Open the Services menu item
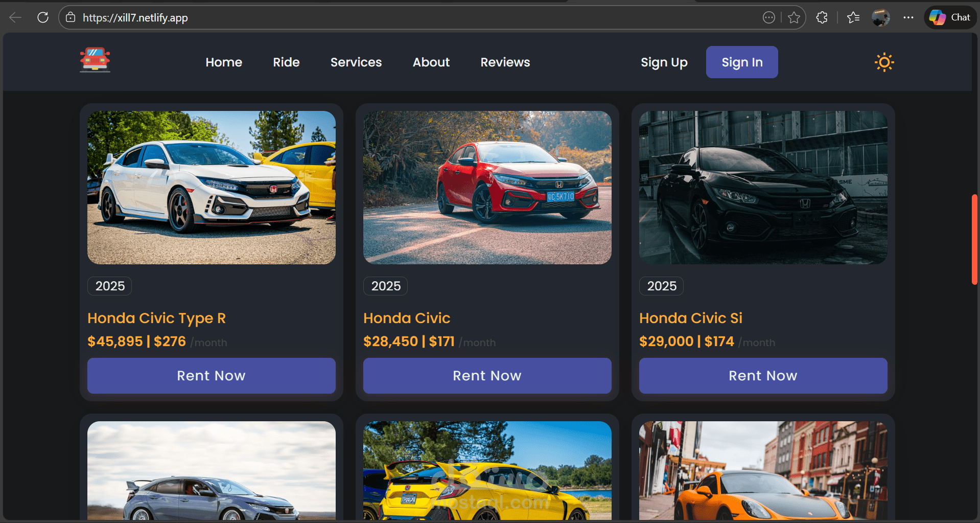 click(x=356, y=62)
